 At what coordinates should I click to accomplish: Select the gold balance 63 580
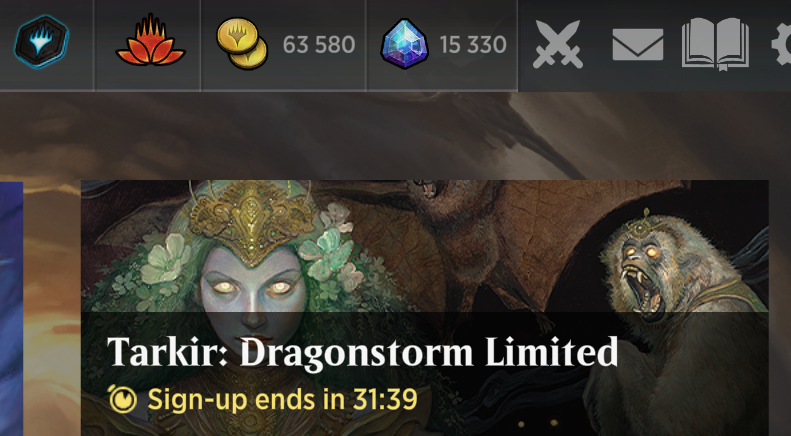[319, 45]
